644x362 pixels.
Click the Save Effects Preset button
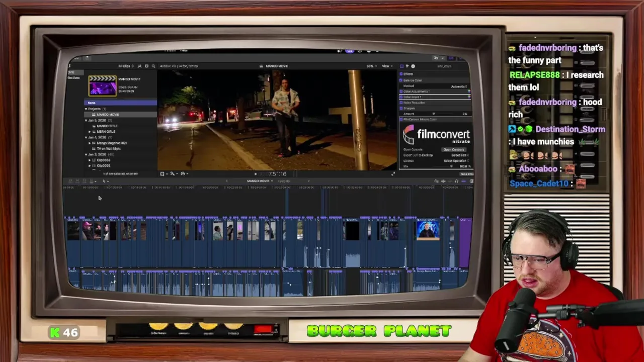click(467, 174)
